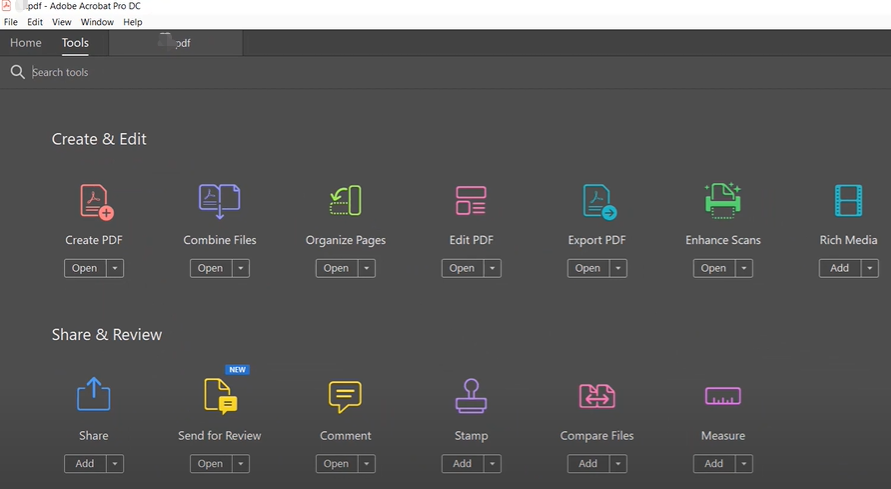Screen dimensions: 891x489
Task: Click the Edit PDF icon
Action: (x=471, y=200)
